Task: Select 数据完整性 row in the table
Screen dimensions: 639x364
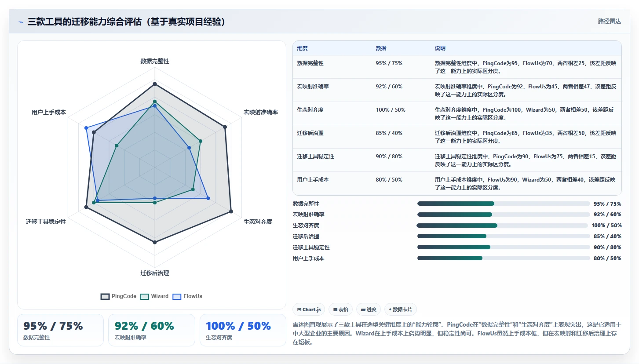Action: [457, 67]
